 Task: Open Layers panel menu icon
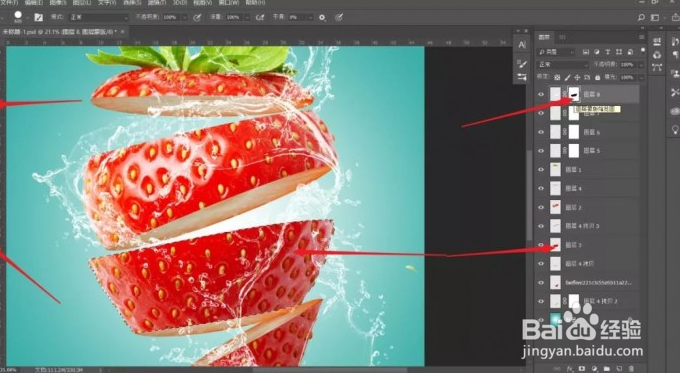tap(641, 37)
